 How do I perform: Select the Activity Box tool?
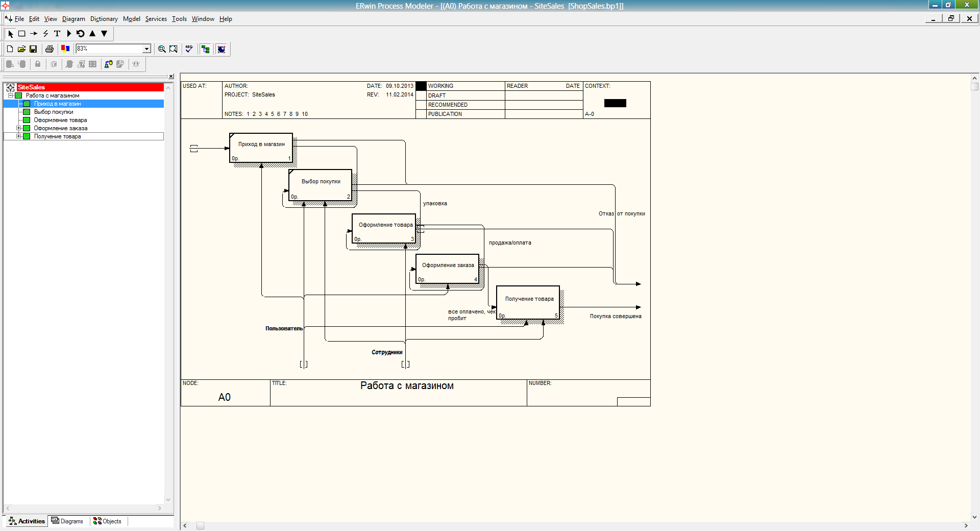pos(22,34)
